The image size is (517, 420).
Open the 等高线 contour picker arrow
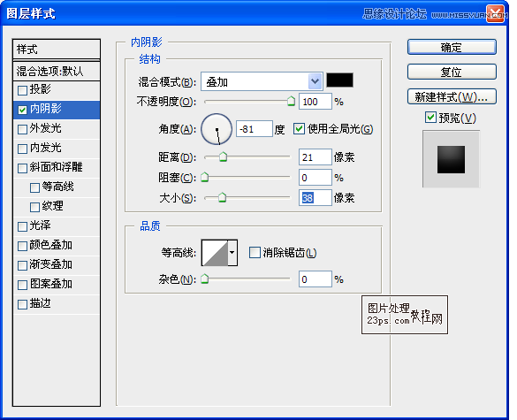[x=232, y=253]
